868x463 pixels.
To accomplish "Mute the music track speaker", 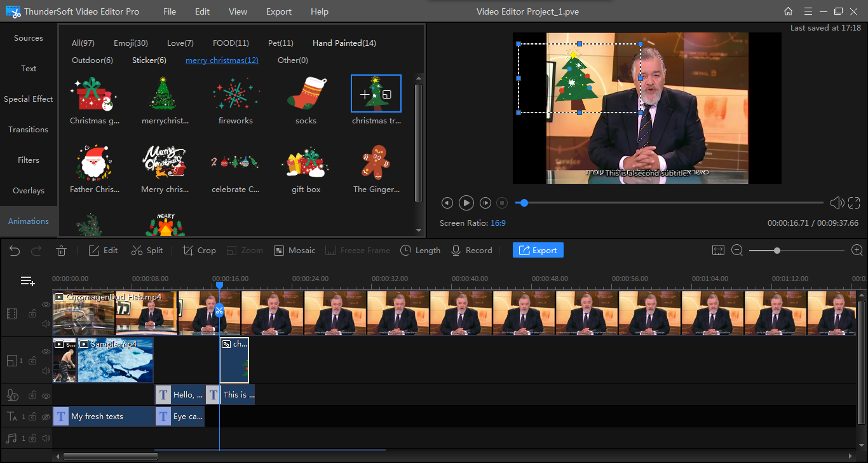I will point(46,438).
